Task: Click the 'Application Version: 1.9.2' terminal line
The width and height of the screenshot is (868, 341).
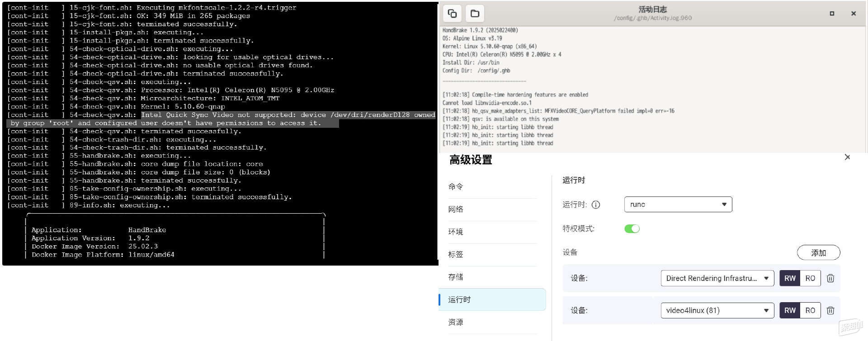Action: point(90,238)
